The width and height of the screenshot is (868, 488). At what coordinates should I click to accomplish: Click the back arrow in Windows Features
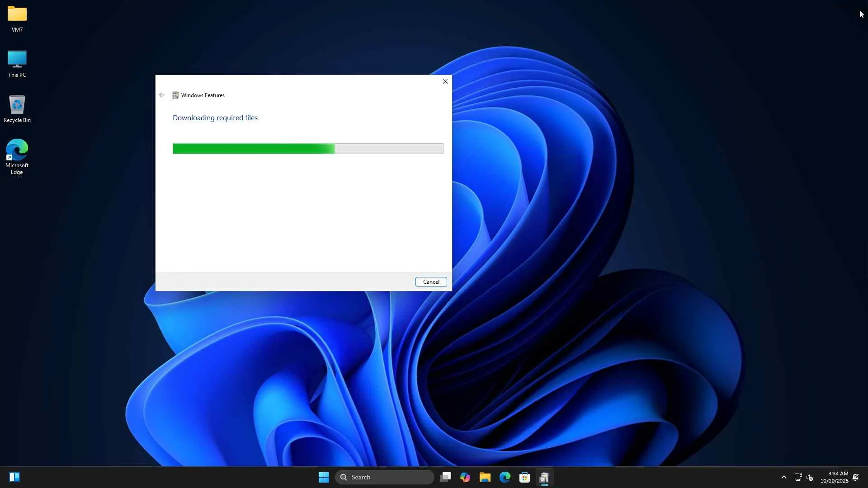[162, 95]
